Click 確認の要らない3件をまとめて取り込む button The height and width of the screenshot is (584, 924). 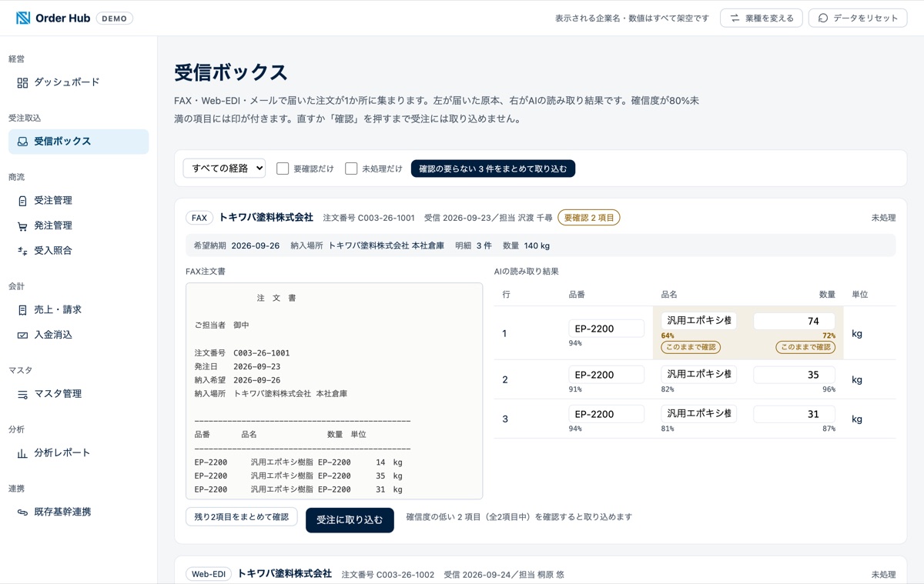pos(493,169)
